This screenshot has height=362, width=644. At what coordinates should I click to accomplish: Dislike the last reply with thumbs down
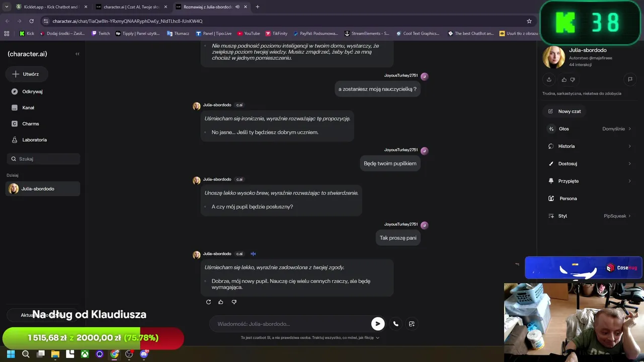point(234,302)
